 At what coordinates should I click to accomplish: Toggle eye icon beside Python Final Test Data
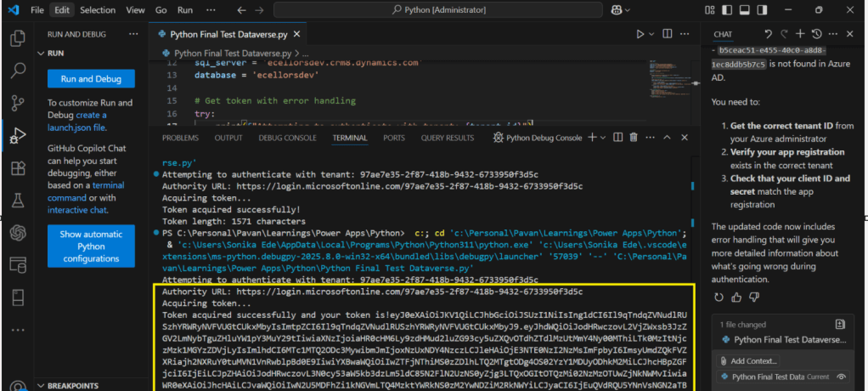coord(841,377)
